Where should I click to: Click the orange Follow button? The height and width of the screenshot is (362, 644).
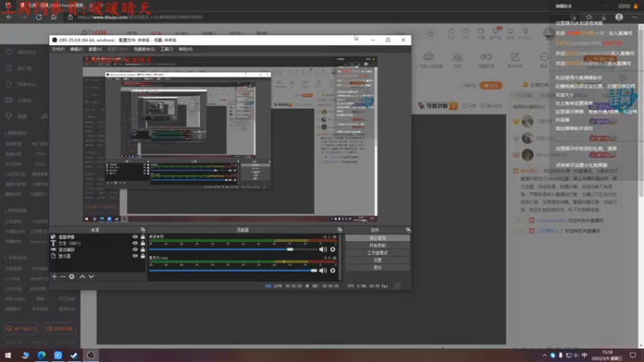(x=491, y=85)
